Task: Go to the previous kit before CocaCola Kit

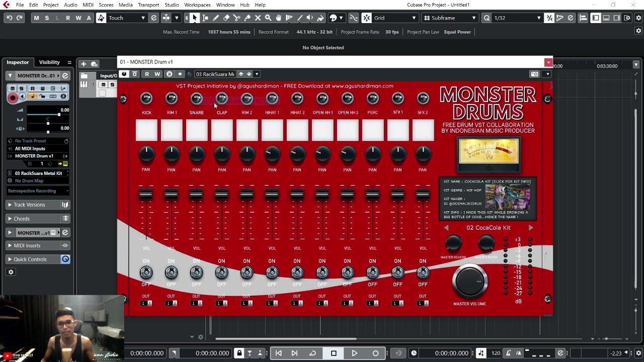Action: click(446, 228)
